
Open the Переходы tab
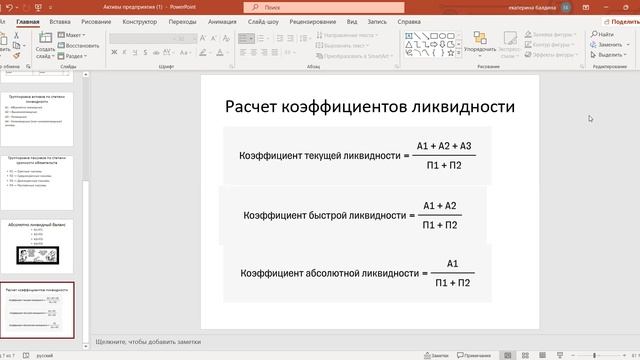[x=182, y=22]
